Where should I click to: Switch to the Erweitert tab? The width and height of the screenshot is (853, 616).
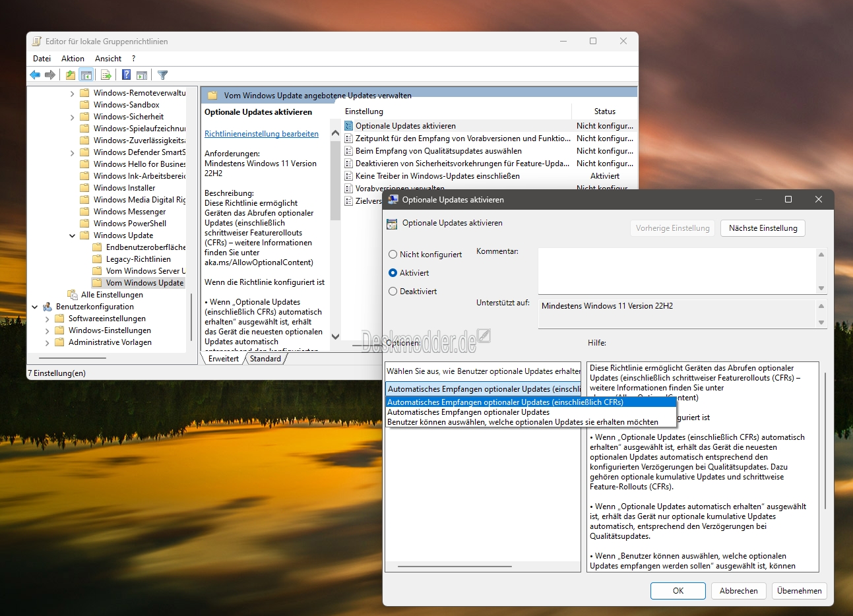pos(224,359)
